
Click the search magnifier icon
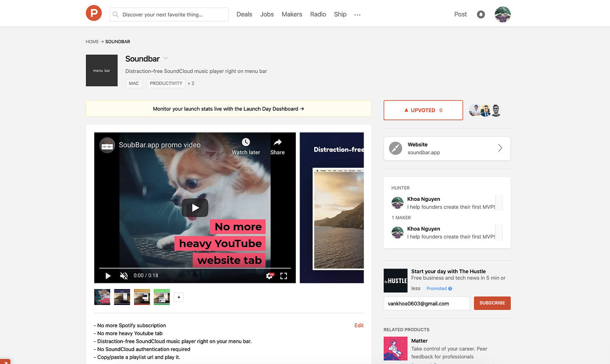coord(116,14)
